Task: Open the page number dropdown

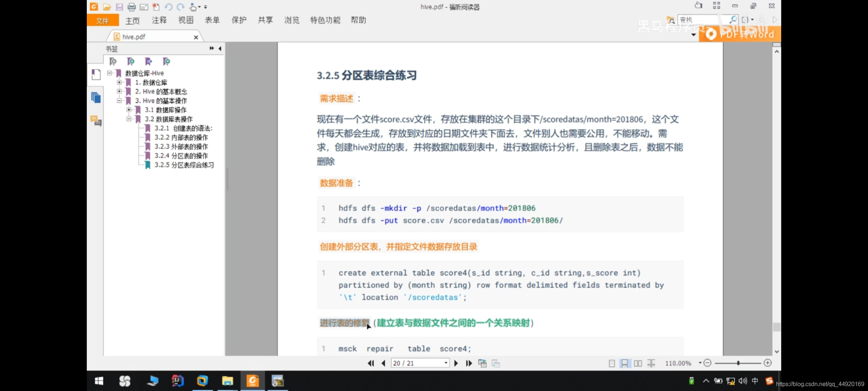Action: [x=446, y=363]
